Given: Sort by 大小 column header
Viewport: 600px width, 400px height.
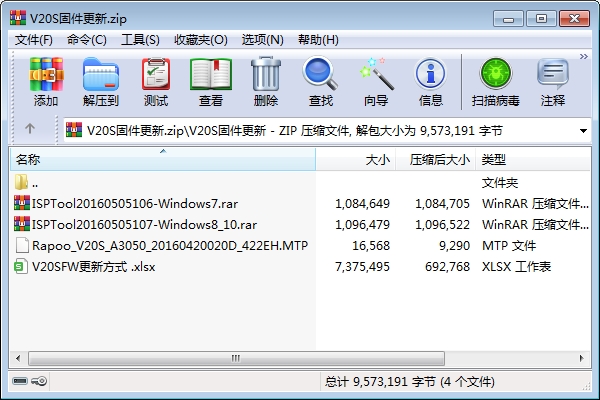Looking at the screenshot, I should tap(356, 159).
